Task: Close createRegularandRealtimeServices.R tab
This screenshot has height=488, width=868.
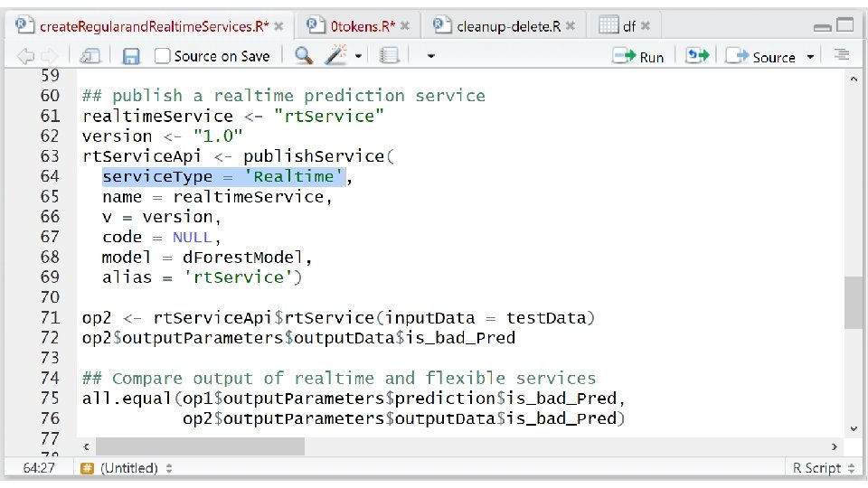Action: pos(278,26)
